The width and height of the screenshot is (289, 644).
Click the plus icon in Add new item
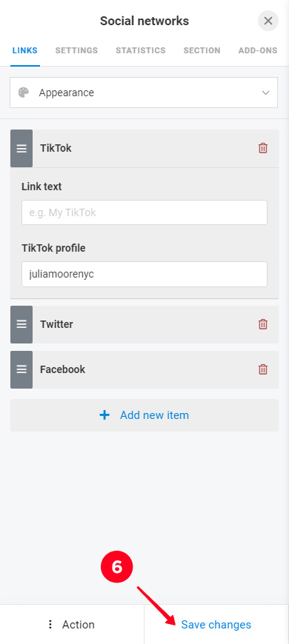pos(104,415)
